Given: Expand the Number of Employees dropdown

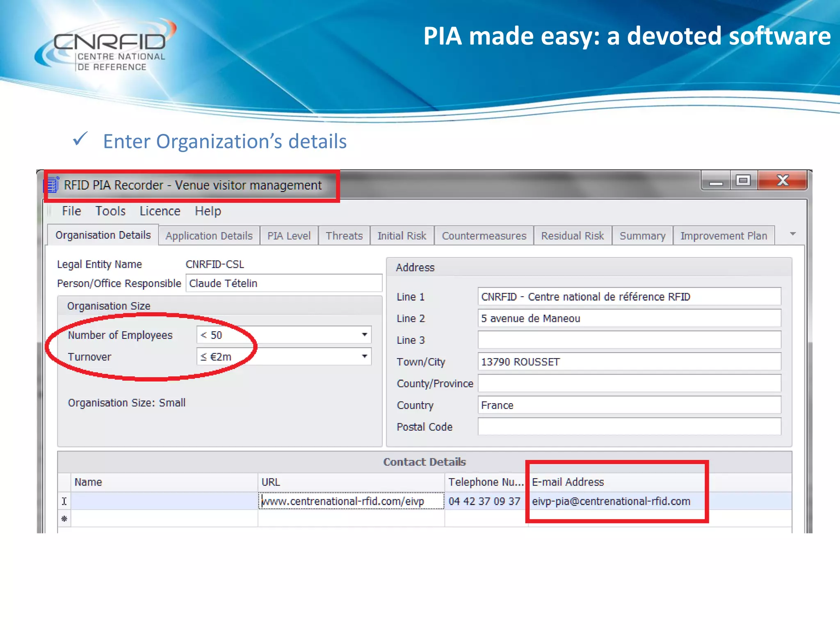Looking at the screenshot, I should point(364,335).
